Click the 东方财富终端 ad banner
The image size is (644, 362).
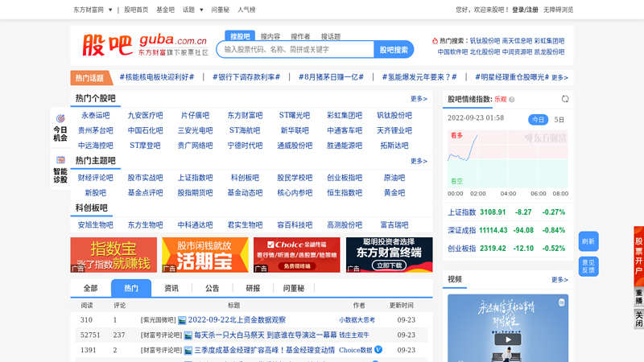coord(389,255)
